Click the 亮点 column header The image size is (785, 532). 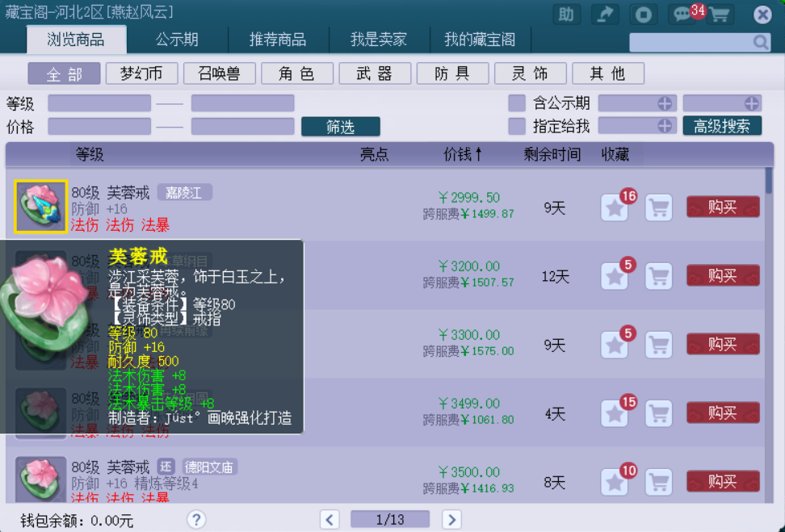374,154
